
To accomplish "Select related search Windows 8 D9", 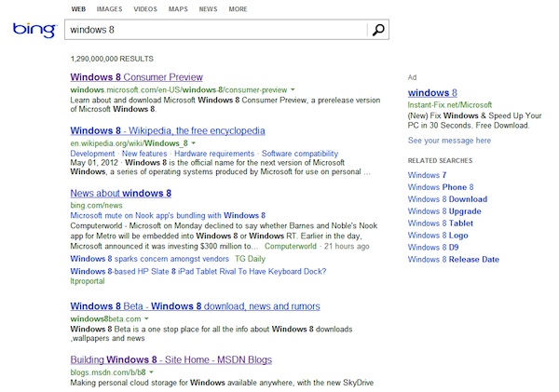I will [433, 248].
